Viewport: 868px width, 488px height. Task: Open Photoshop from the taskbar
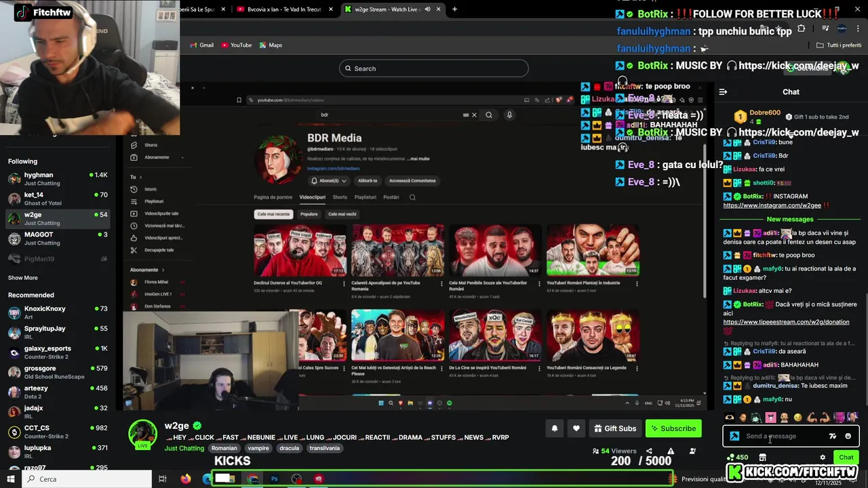point(275,479)
